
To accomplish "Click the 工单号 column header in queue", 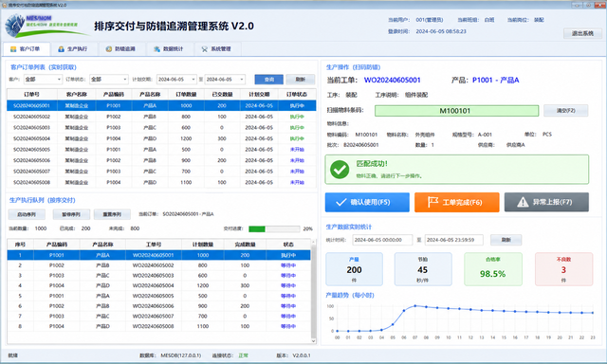I will pos(154,245).
